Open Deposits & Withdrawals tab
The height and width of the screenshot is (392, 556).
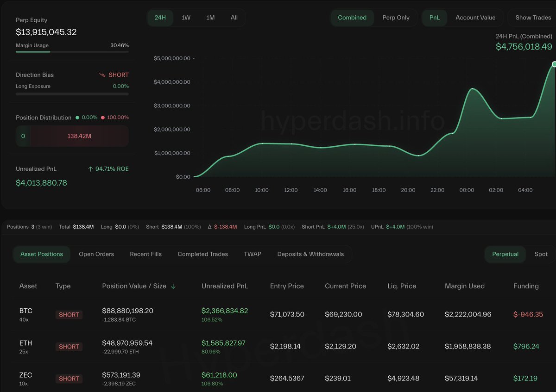[310, 254]
